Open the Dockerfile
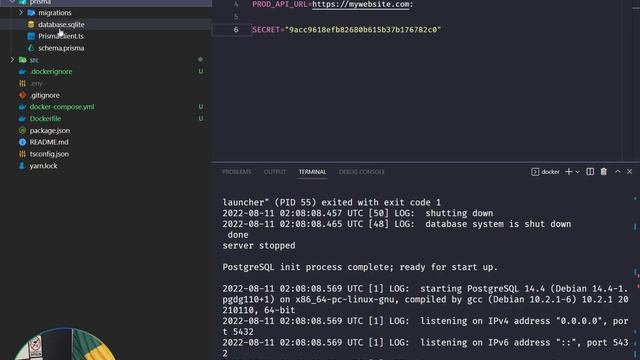Image resolution: width=640 pixels, height=360 pixels. point(45,119)
